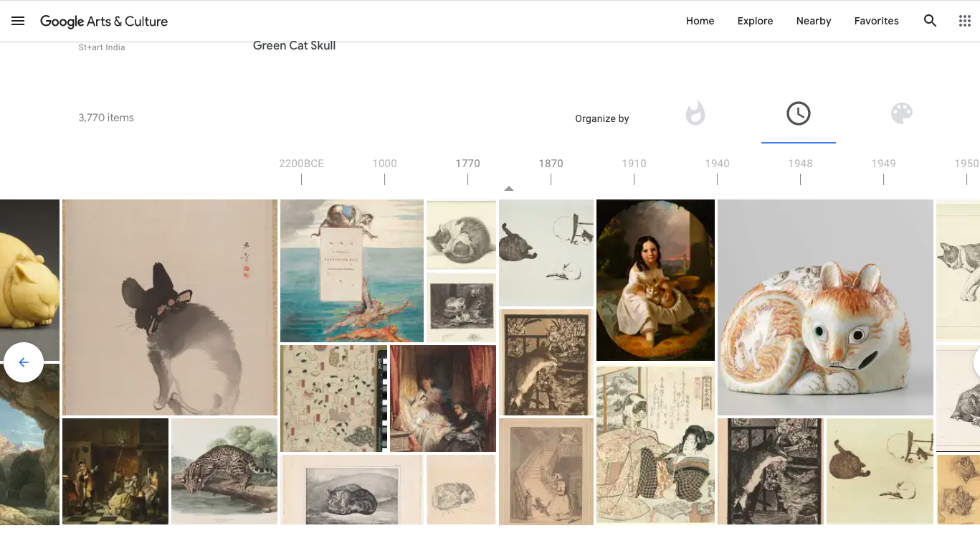Open curled sleeping cat sketch
980x546 pixels.
click(461, 235)
